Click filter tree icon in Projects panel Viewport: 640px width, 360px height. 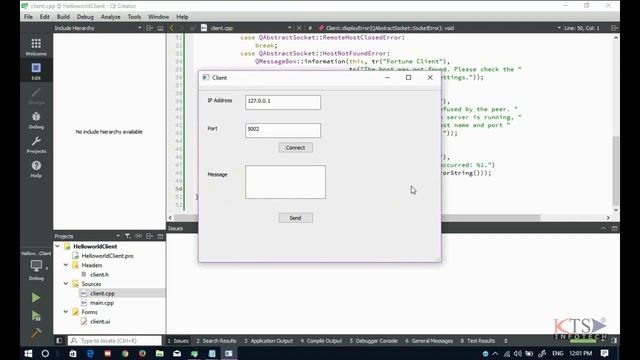[x=128, y=236]
